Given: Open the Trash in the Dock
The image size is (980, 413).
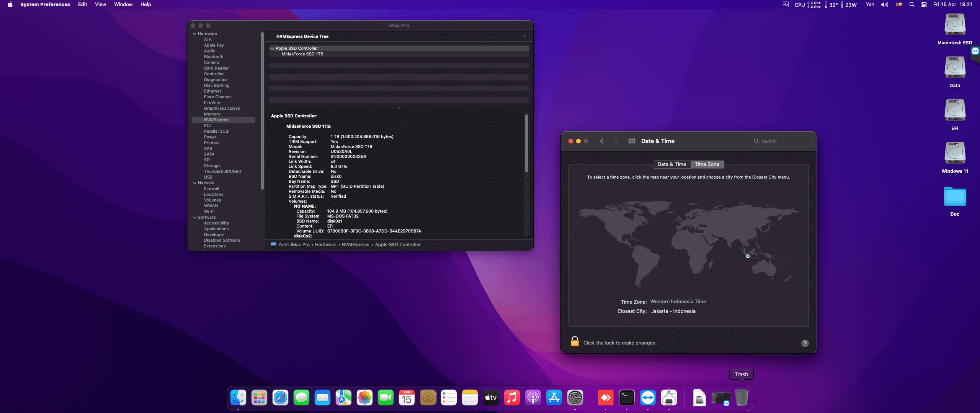Looking at the screenshot, I should [x=742, y=398].
